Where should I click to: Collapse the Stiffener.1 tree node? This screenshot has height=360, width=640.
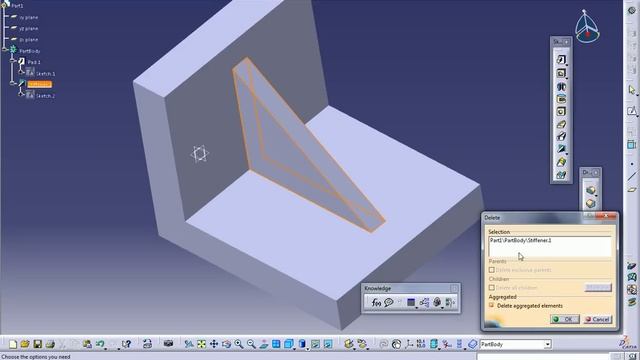point(13,83)
